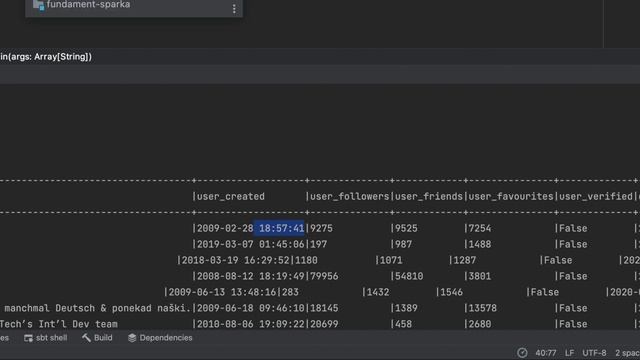Click the user_created column header text
Viewport: 640px width, 360px height.
[x=231, y=197]
